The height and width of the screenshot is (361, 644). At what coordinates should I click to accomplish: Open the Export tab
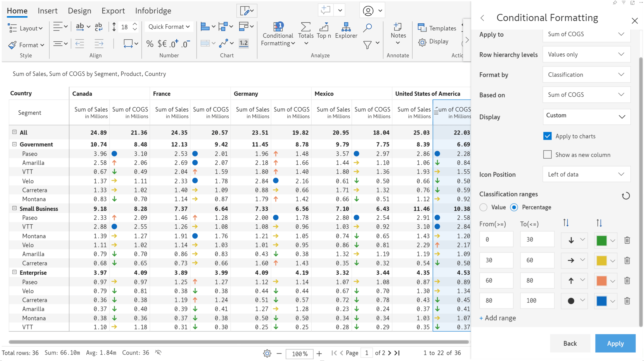113,11
